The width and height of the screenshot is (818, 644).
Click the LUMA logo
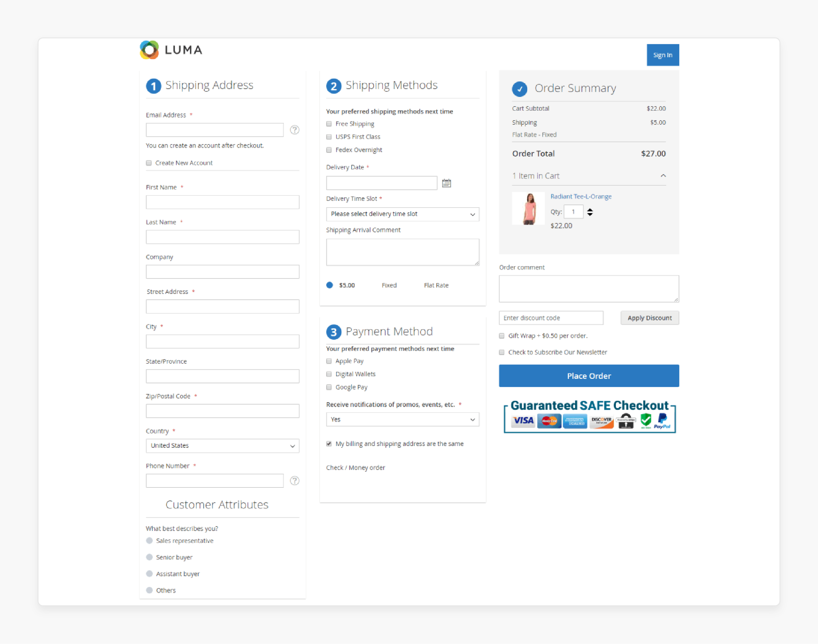point(171,50)
